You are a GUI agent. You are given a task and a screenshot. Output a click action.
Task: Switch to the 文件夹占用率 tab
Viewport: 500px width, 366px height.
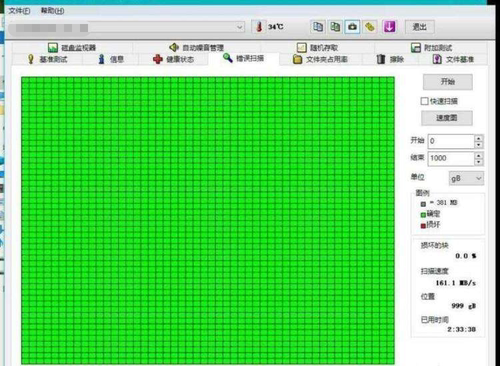click(320, 59)
